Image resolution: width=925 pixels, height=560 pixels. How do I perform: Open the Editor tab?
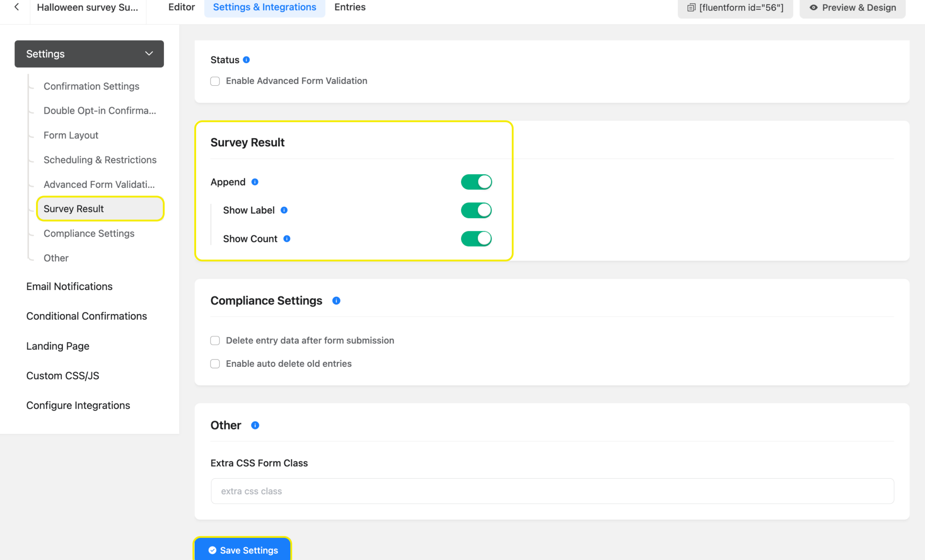coord(182,7)
